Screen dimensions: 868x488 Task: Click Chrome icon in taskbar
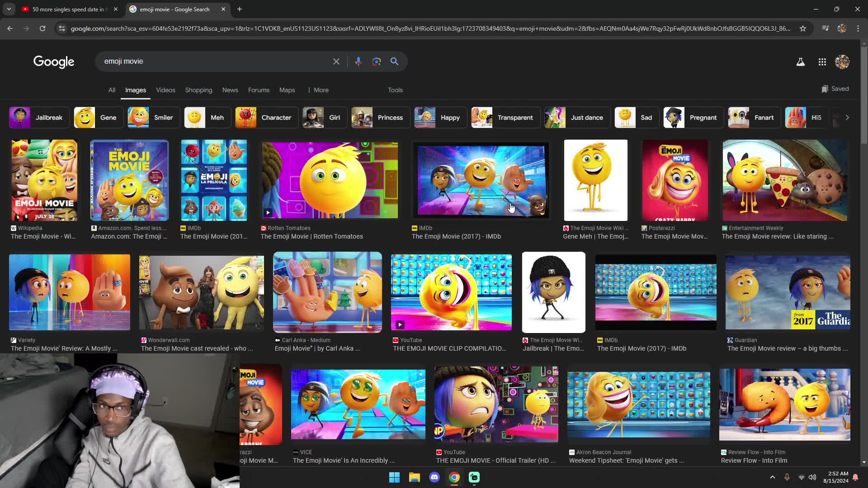(x=454, y=477)
